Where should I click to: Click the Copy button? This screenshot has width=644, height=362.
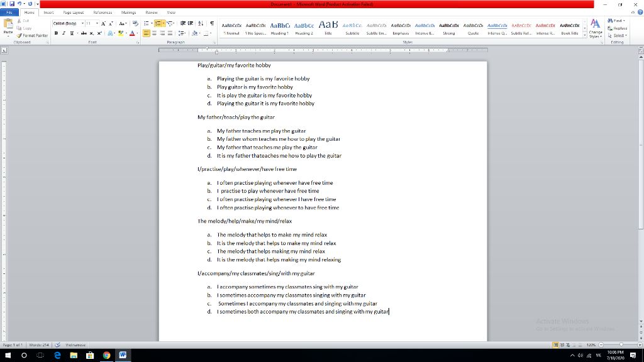[25, 28]
